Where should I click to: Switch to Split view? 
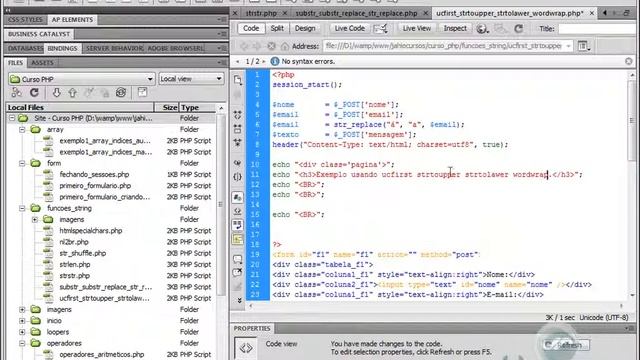277,28
